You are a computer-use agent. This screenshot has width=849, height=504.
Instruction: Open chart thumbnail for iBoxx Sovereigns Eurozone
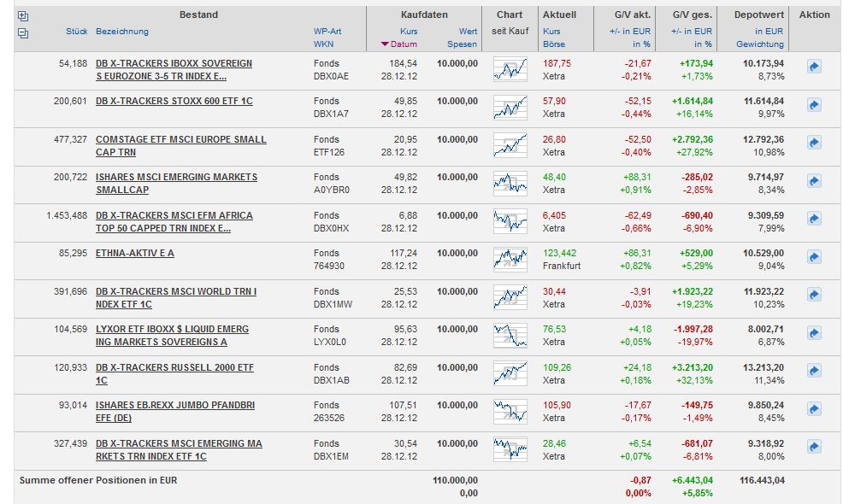pyautogui.click(x=510, y=68)
